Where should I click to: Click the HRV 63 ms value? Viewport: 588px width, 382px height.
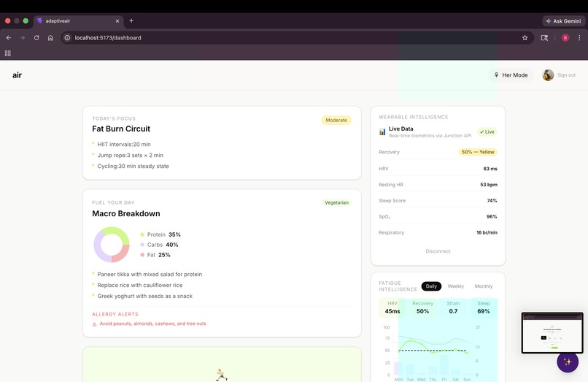point(490,169)
